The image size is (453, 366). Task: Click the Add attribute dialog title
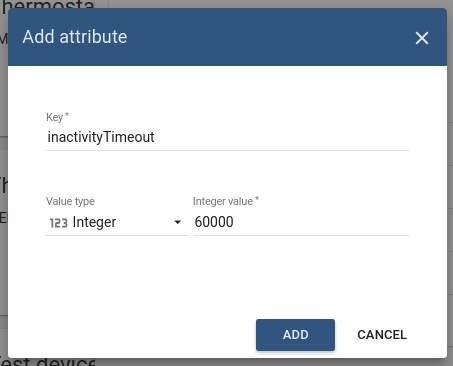point(75,37)
